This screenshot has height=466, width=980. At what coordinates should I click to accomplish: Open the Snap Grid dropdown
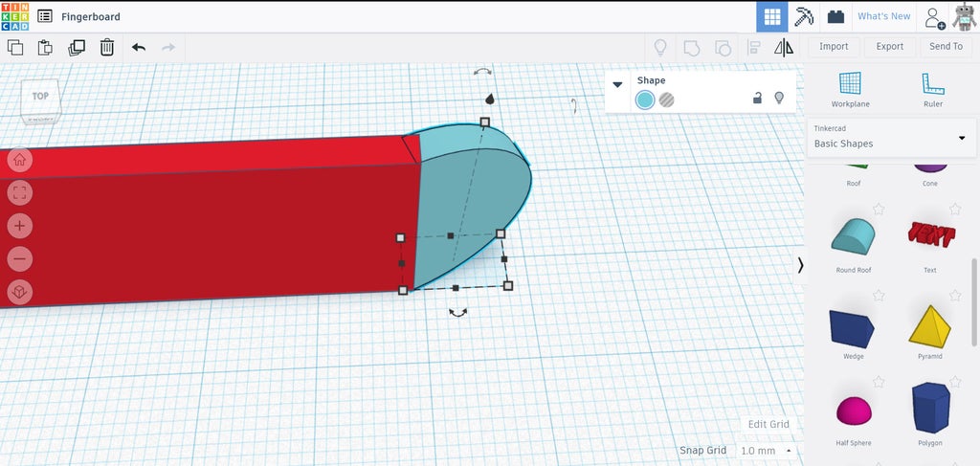(x=767, y=451)
